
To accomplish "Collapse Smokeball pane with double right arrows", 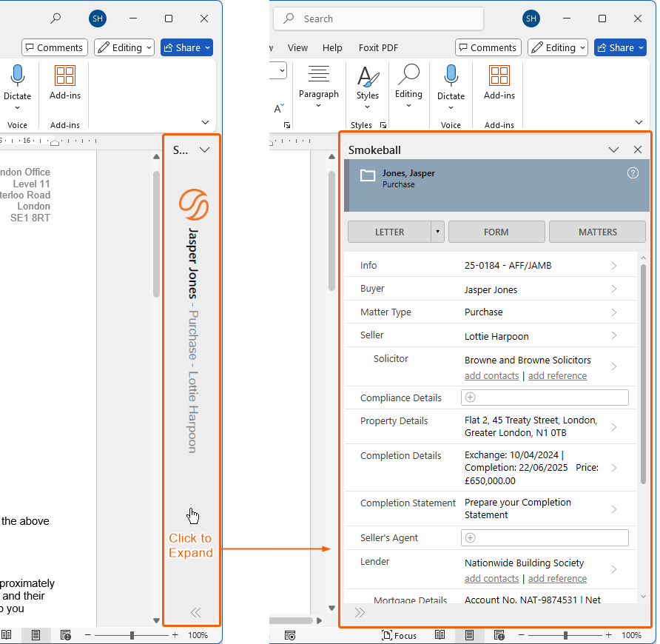I will click(x=360, y=612).
